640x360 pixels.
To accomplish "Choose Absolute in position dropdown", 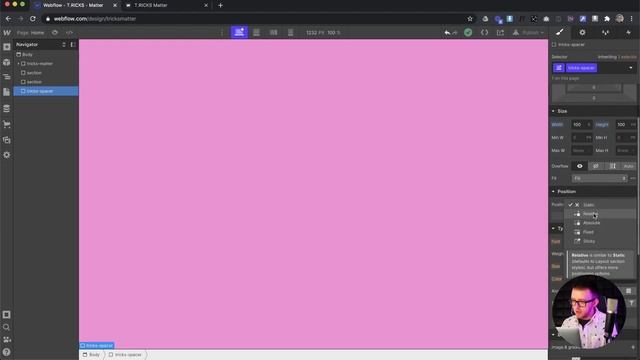I will [x=601, y=223].
